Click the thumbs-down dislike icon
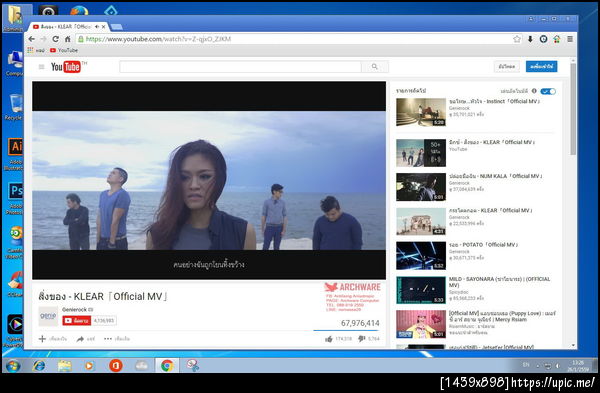This screenshot has width=600, height=393. click(361, 339)
